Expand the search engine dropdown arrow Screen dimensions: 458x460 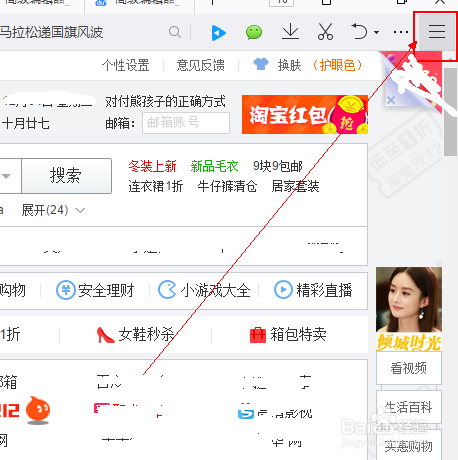(7, 176)
